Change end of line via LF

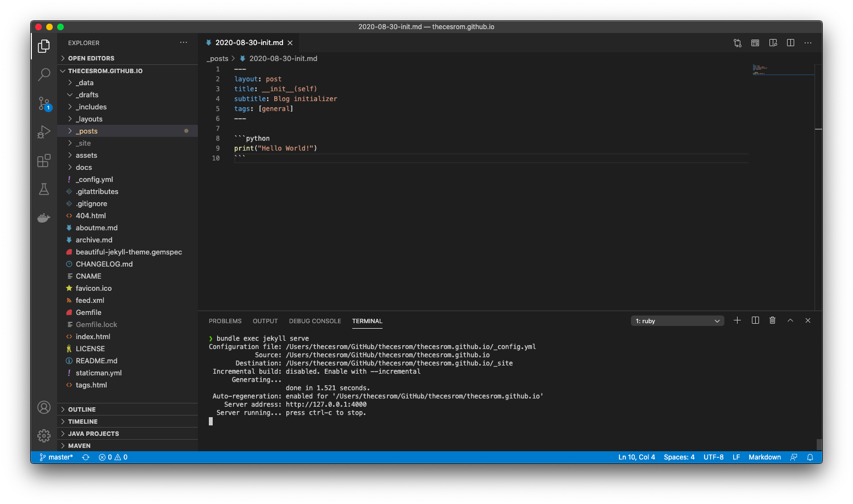click(x=736, y=457)
